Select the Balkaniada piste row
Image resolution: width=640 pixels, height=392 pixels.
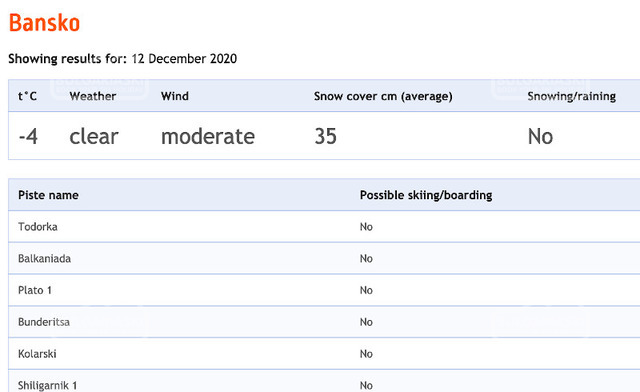pyautogui.click(x=324, y=258)
